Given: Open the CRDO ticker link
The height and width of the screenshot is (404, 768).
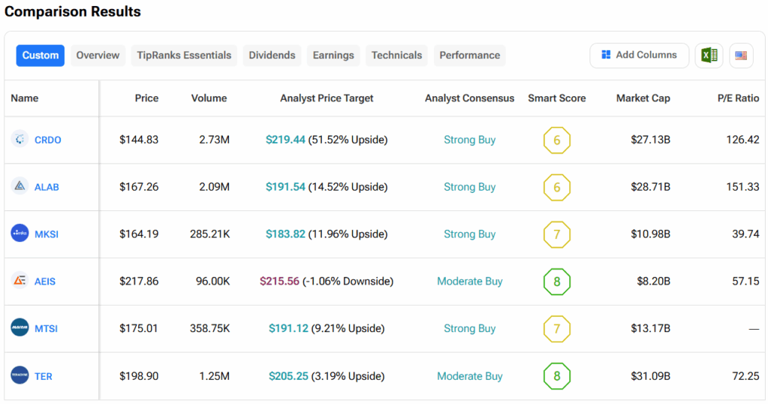Looking at the screenshot, I should click(x=48, y=140).
